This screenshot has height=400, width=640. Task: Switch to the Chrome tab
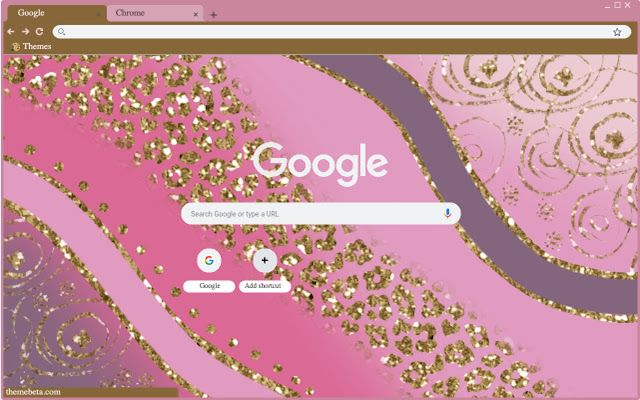[x=155, y=13]
